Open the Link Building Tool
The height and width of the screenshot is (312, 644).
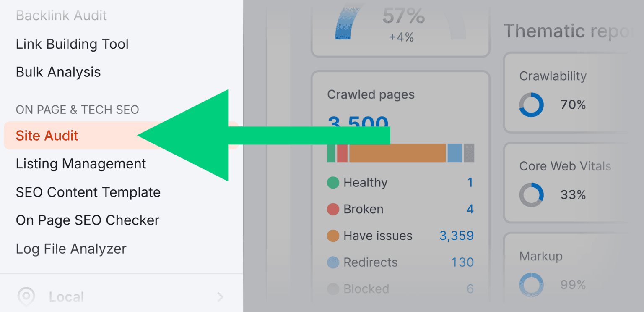[72, 44]
